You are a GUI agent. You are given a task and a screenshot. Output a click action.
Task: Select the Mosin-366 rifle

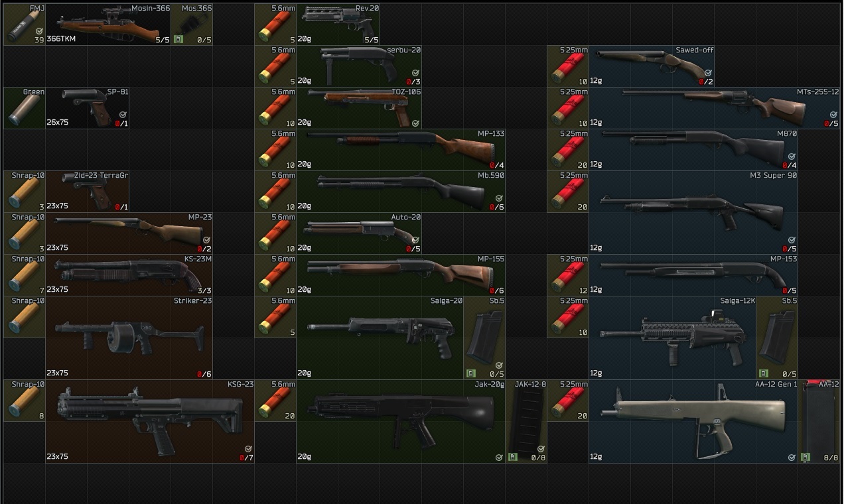click(x=108, y=24)
